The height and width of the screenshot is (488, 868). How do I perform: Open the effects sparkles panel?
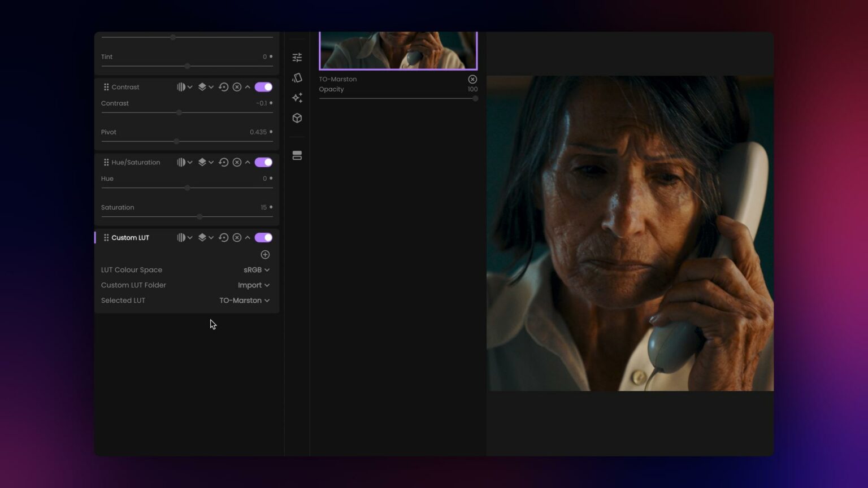[297, 98]
